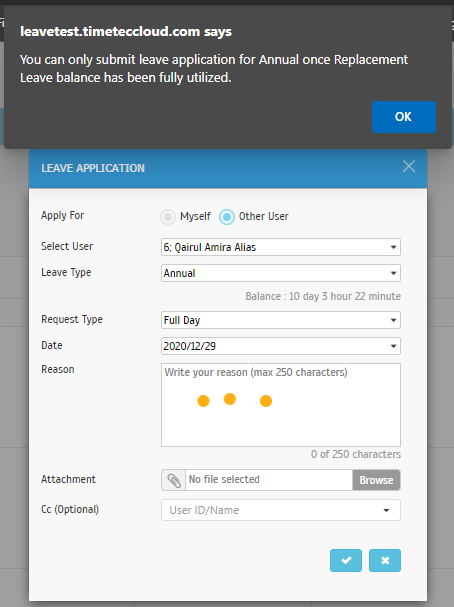
Task: Click OK on the browser alert
Action: (x=404, y=117)
